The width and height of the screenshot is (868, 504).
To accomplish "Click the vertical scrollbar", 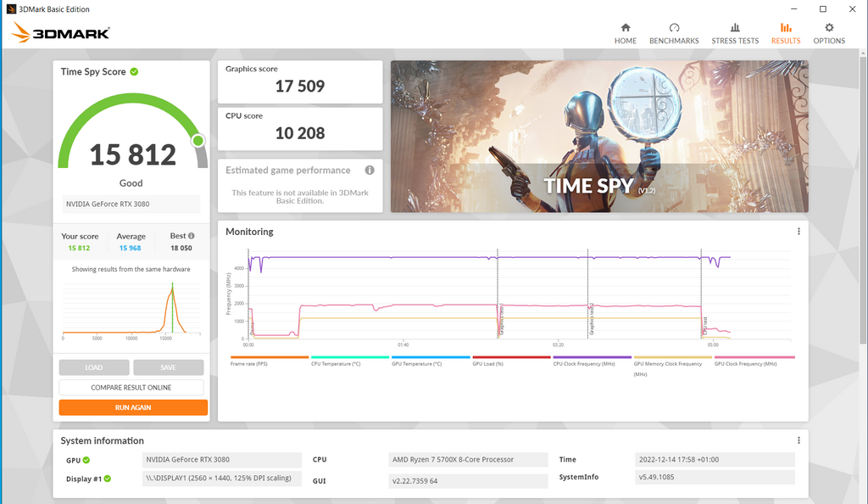I will coord(863,199).
